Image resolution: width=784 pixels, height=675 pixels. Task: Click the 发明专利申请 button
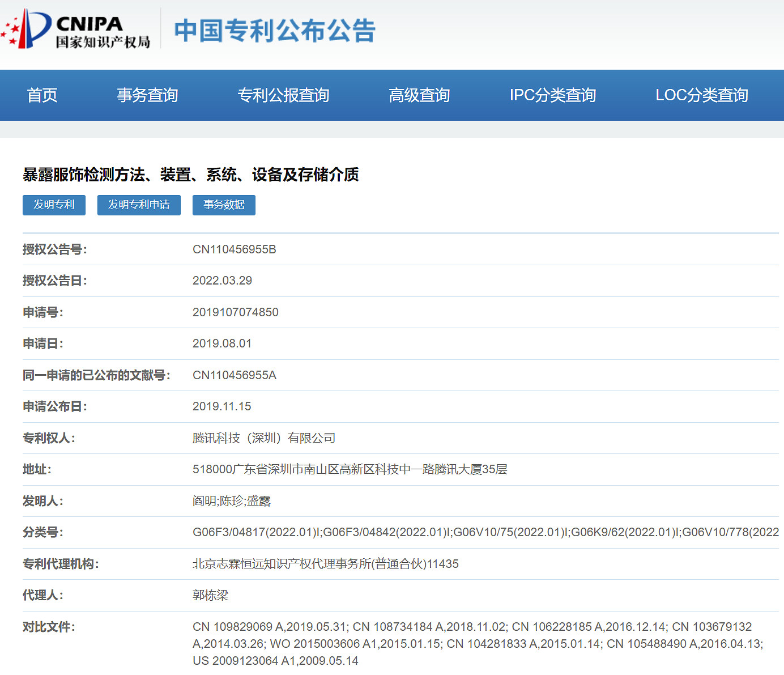coord(138,205)
